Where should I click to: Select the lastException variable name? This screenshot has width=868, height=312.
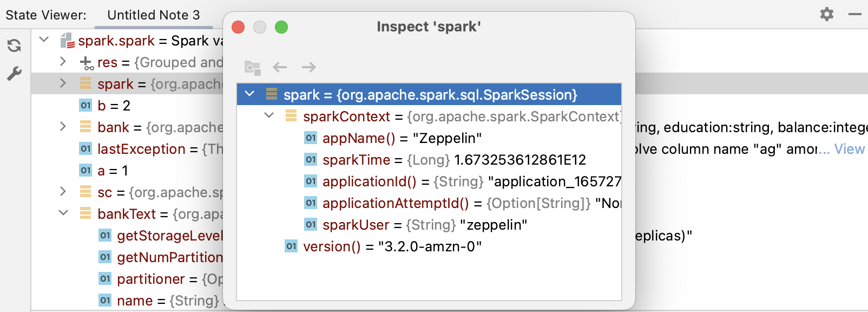point(141,149)
